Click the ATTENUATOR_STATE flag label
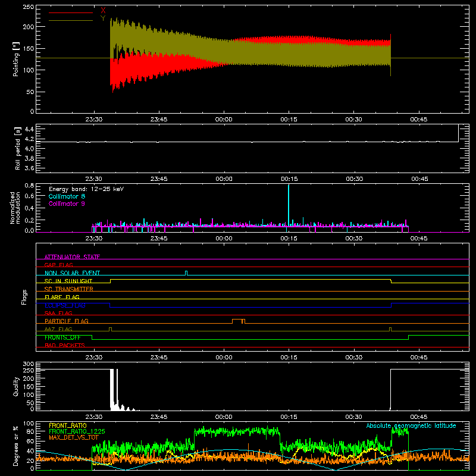 (72, 257)
